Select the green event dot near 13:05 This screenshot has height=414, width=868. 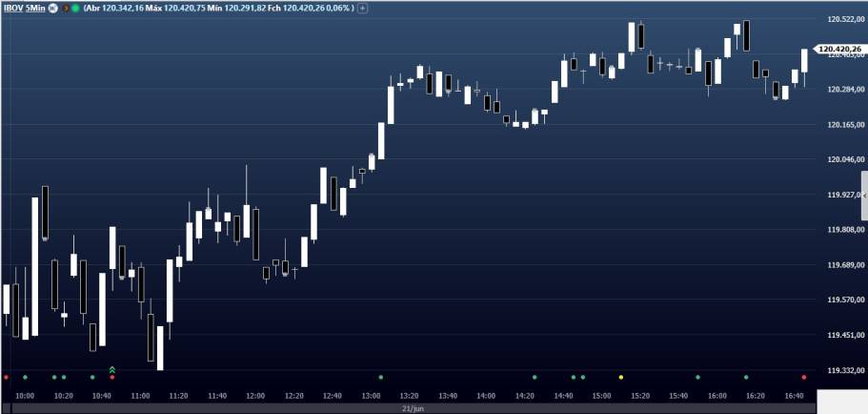(380, 378)
